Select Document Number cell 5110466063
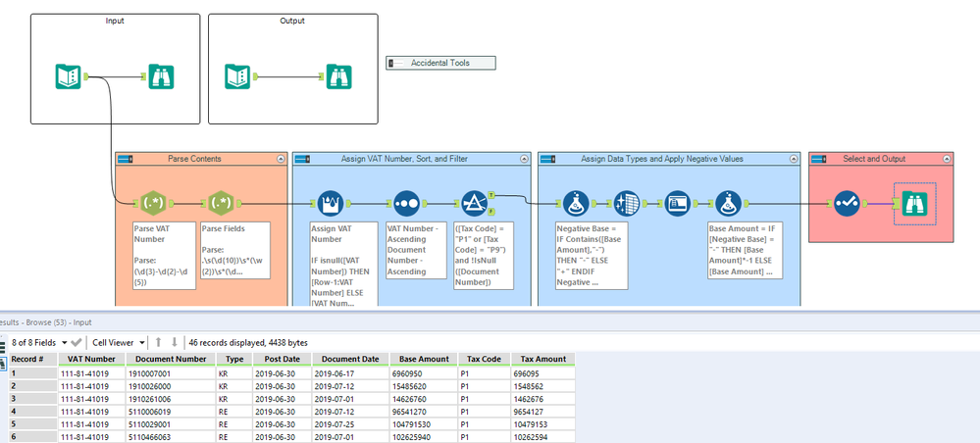Image resolution: width=980 pixels, height=443 pixels. click(x=171, y=438)
